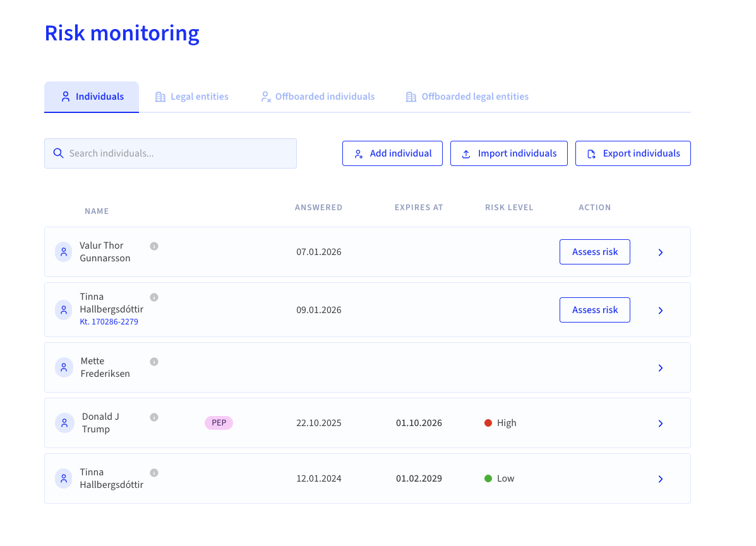Expand Mette Frederiksen row arrow
The image size is (756, 546).
[x=661, y=368]
